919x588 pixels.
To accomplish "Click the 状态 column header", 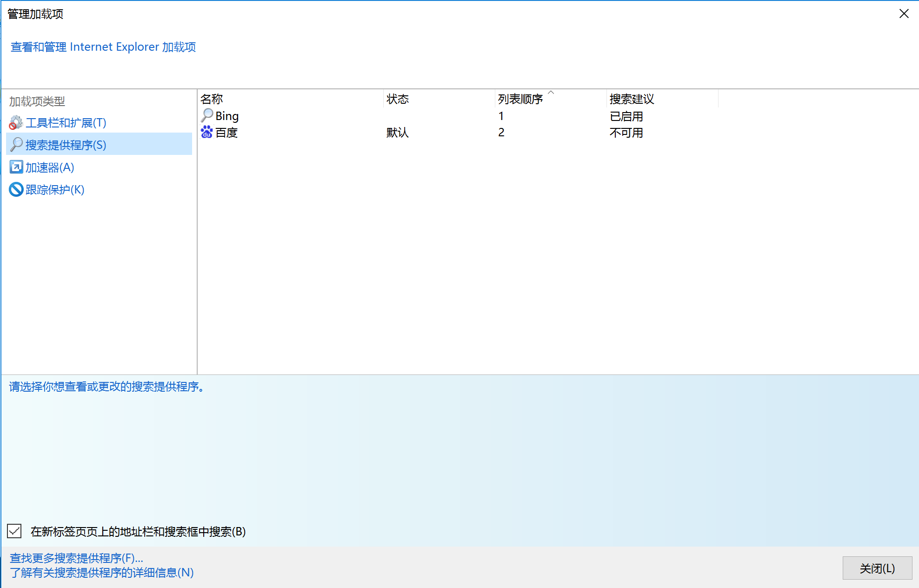I will (x=398, y=99).
